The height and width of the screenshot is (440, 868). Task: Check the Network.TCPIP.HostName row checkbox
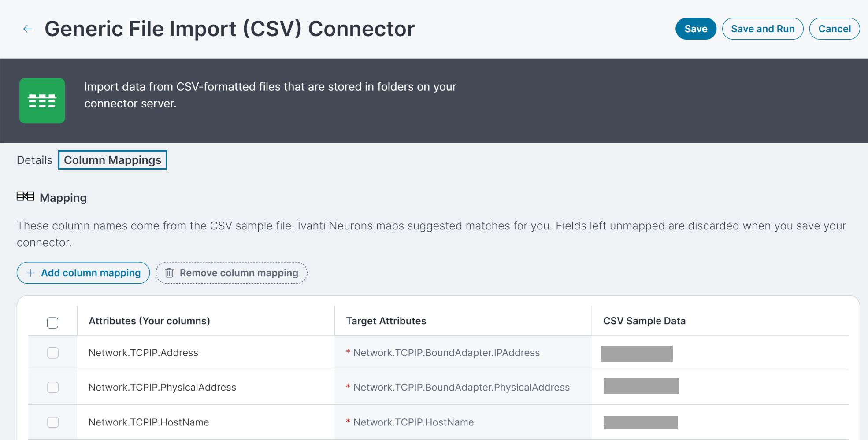(53, 422)
